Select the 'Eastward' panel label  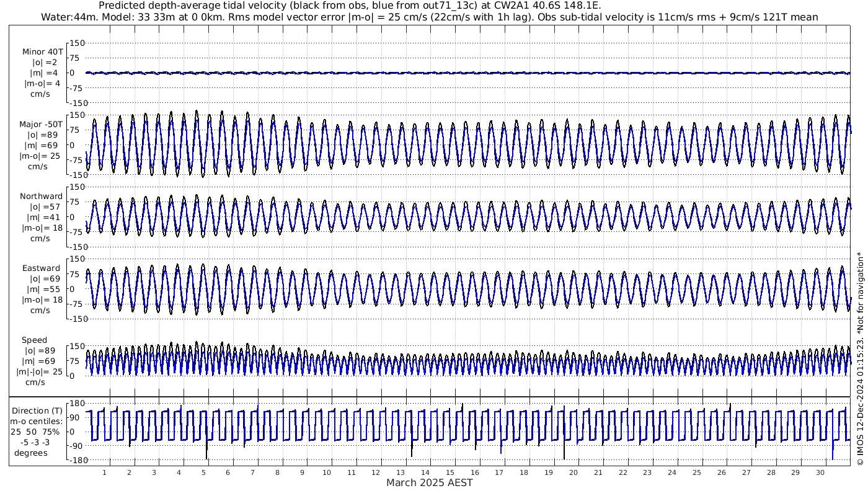[x=41, y=268]
